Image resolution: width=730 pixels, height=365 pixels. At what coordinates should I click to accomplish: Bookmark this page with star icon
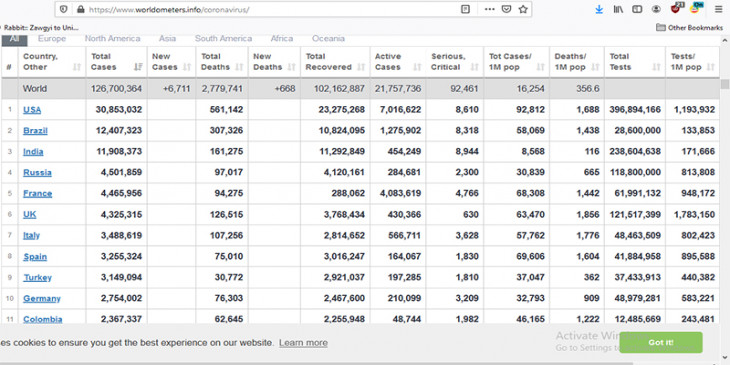[523, 9]
